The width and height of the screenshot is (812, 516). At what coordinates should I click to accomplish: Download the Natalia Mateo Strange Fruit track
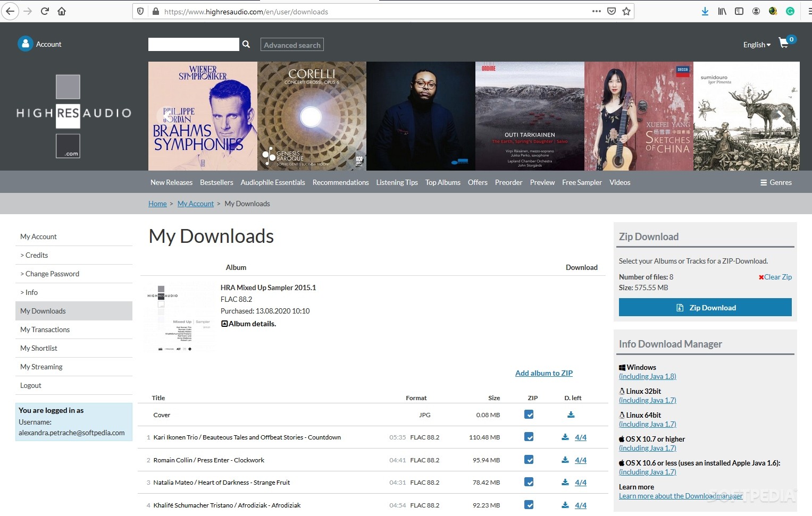tap(565, 483)
